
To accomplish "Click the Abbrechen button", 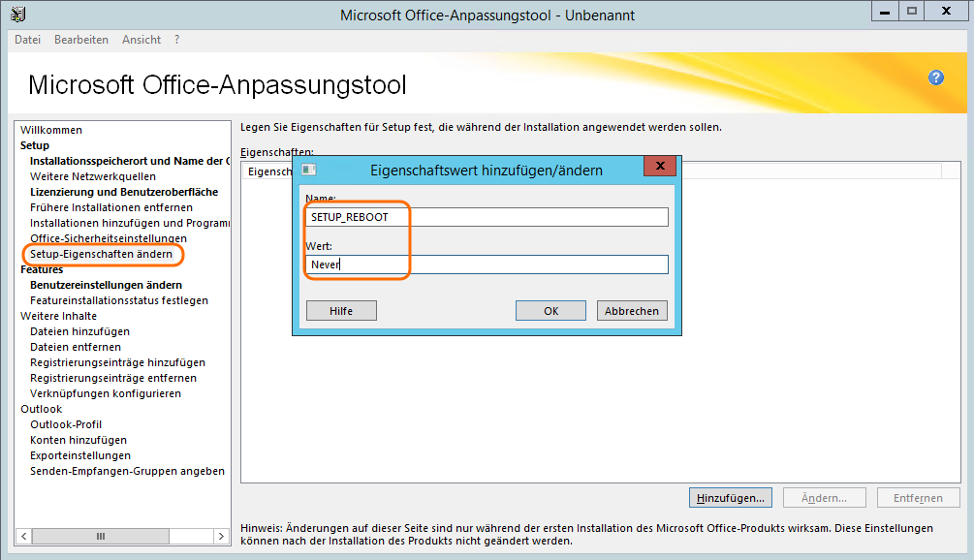I will coord(631,311).
